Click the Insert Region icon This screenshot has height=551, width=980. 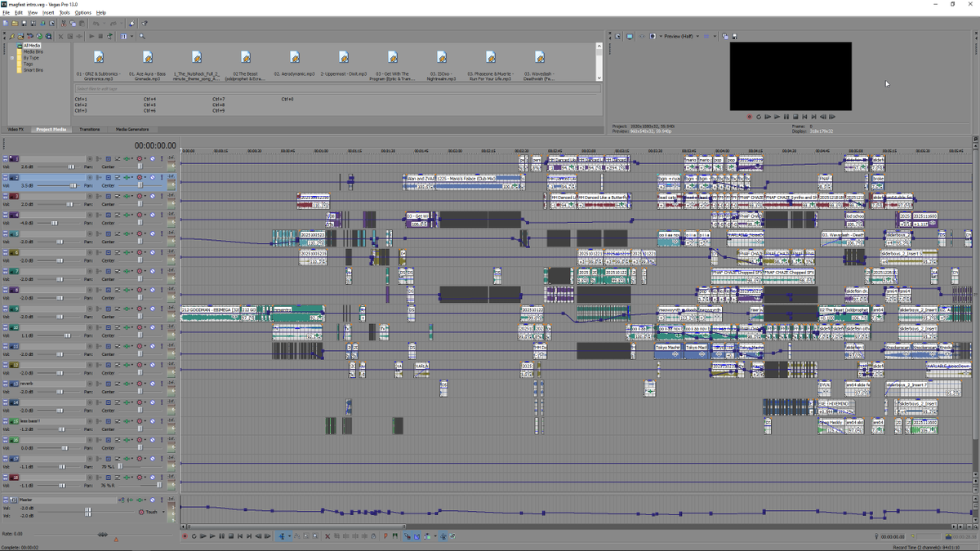pyautogui.click(x=395, y=536)
